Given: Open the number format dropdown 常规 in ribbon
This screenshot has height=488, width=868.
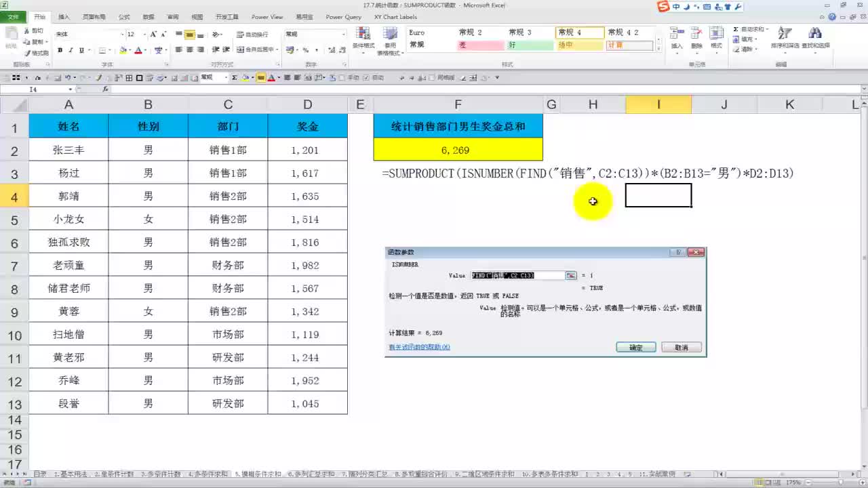Looking at the screenshot, I should click(344, 34).
